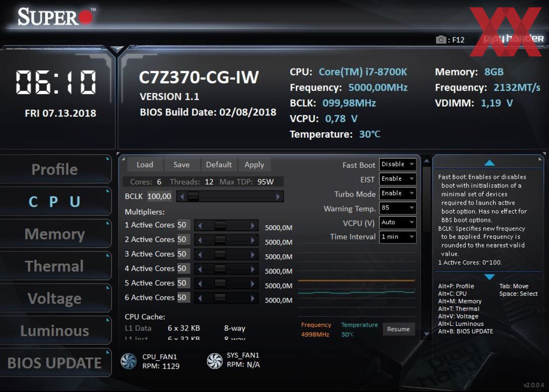The width and height of the screenshot is (549, 392).
Task: Open the Time Interval dropdown
Action: (398, 237)
